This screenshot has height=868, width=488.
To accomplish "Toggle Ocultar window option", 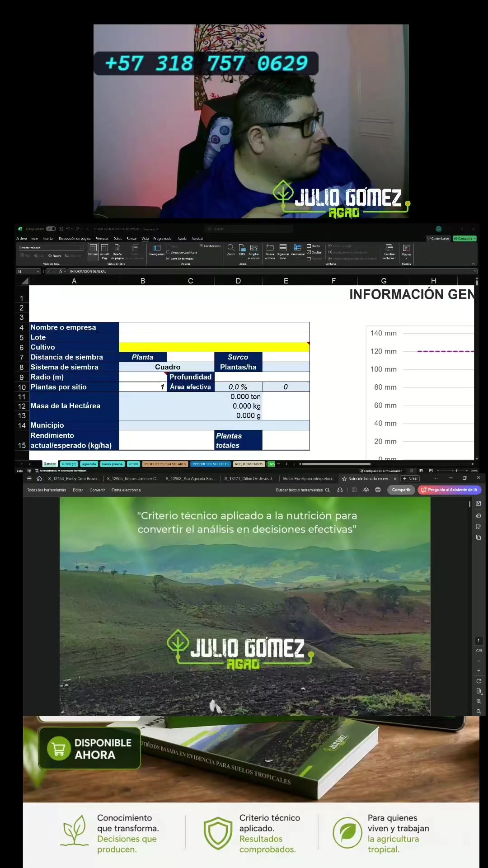I will (x=314, y=252).
